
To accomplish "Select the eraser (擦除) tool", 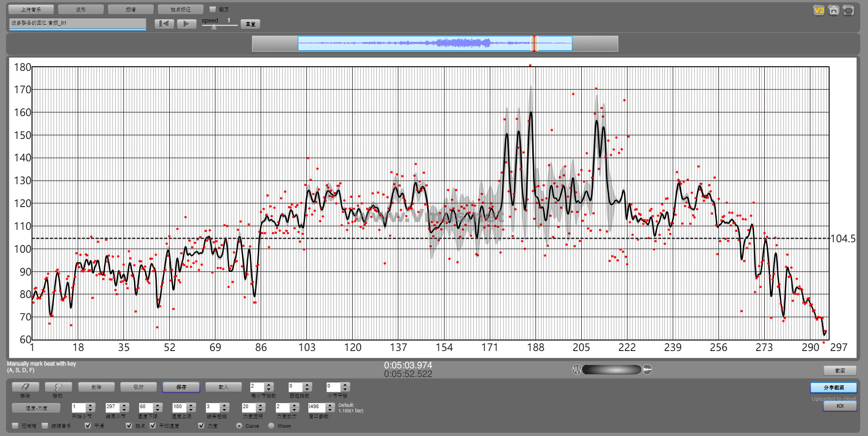I will pyautogui.click(x=25, y=387).
